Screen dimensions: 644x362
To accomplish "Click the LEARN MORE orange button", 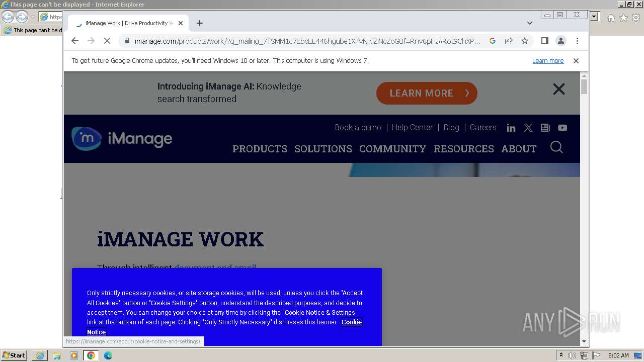I will point(427,93).
